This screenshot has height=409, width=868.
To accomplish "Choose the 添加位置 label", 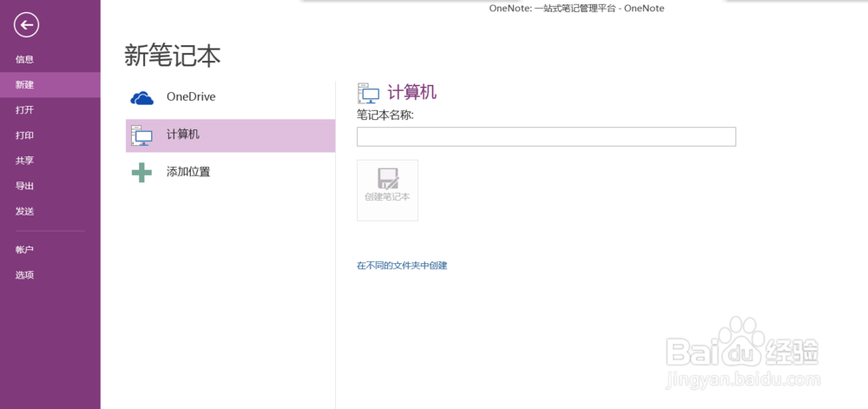I will tap(188, 172).
